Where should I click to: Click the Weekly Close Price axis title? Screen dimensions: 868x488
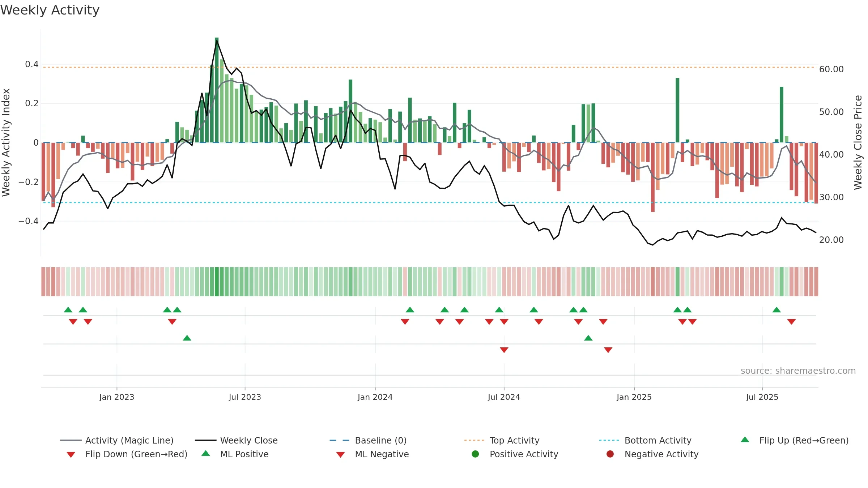[858, 142]
